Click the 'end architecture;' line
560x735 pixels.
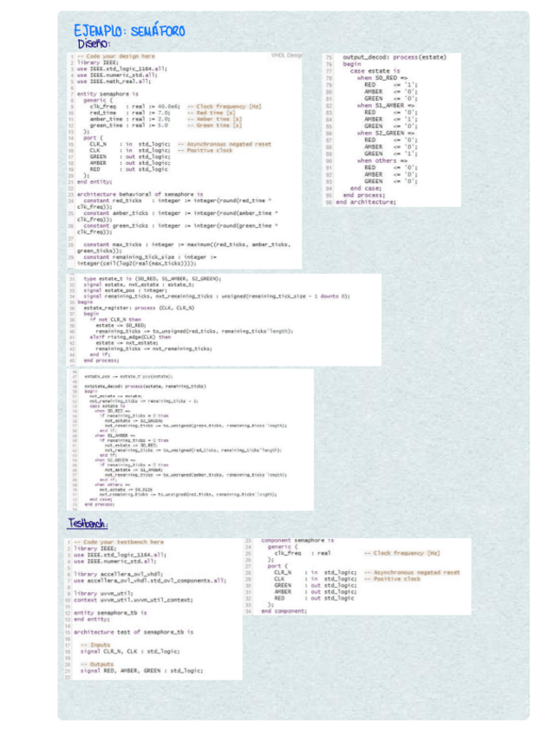(x=366, y=202)
